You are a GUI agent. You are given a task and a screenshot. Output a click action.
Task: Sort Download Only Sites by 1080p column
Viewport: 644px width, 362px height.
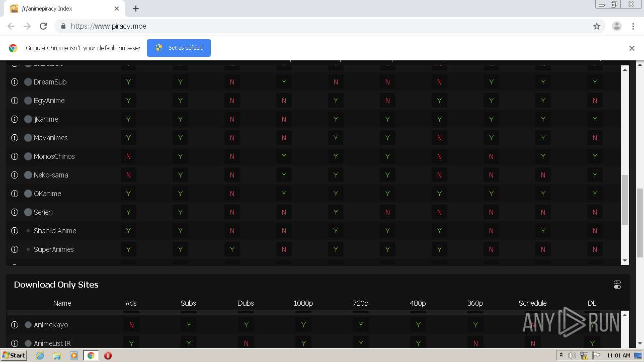pyautogui.click(x=303, y=303)
